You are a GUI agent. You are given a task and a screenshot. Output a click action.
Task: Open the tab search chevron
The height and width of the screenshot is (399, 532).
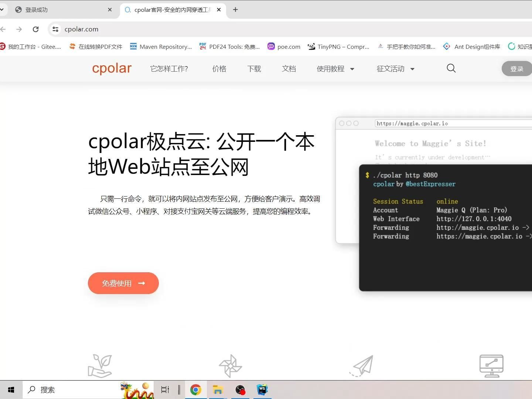2,10
